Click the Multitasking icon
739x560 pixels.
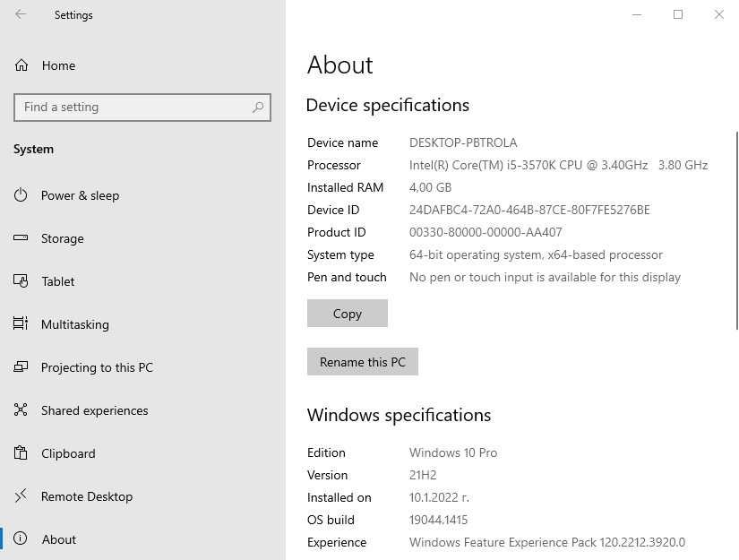21,324
